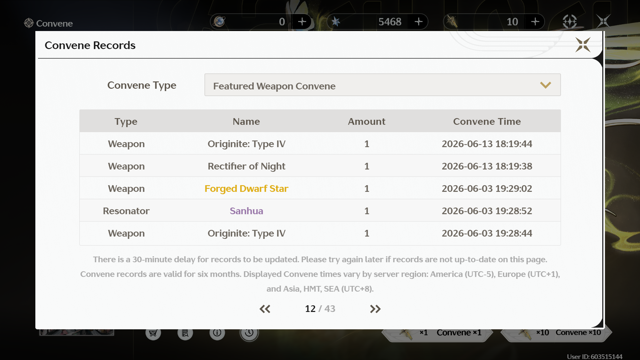Open the info icon in bottom bar
The width and height of the screenshot is (640, 360).
point(217,333)
